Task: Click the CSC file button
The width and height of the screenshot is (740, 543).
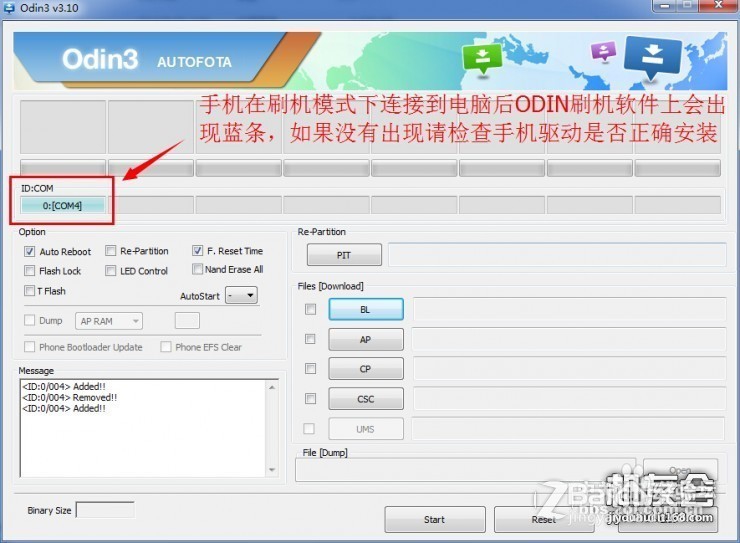Action: coord(366,399)
